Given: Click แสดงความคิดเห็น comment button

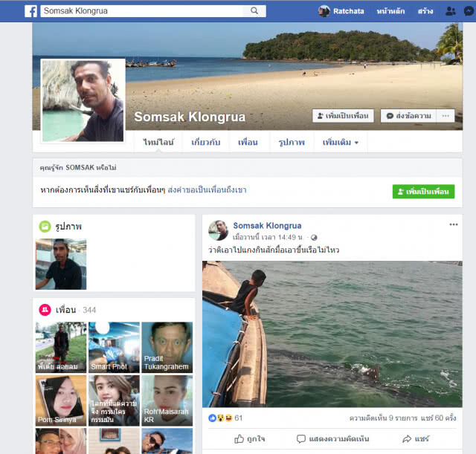Looking at the screenshot, I should pos(332,439).
